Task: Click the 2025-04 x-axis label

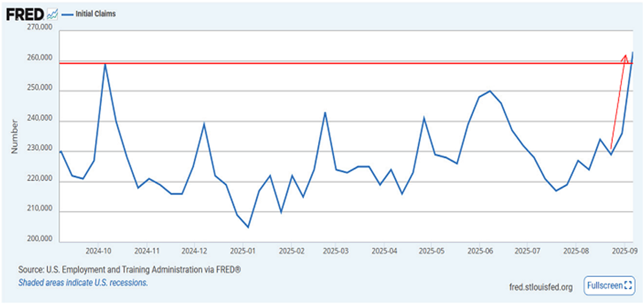Action: point(384,250)
